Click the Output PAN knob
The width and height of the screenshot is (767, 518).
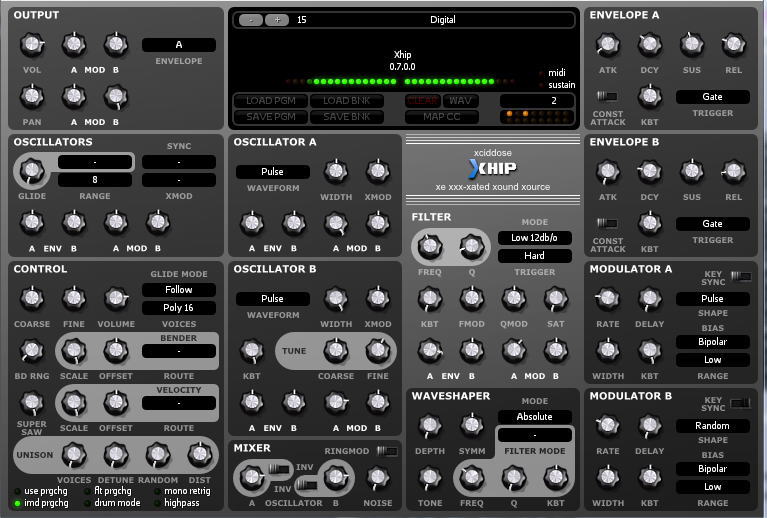click(x=32, y=96)
